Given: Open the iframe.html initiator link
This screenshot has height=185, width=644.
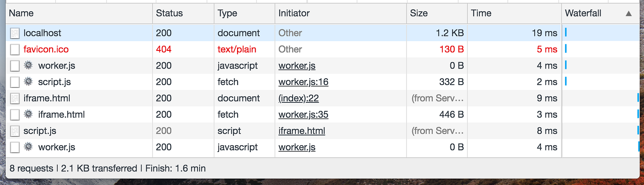Looking at the screenshot, I should (301, 131).
